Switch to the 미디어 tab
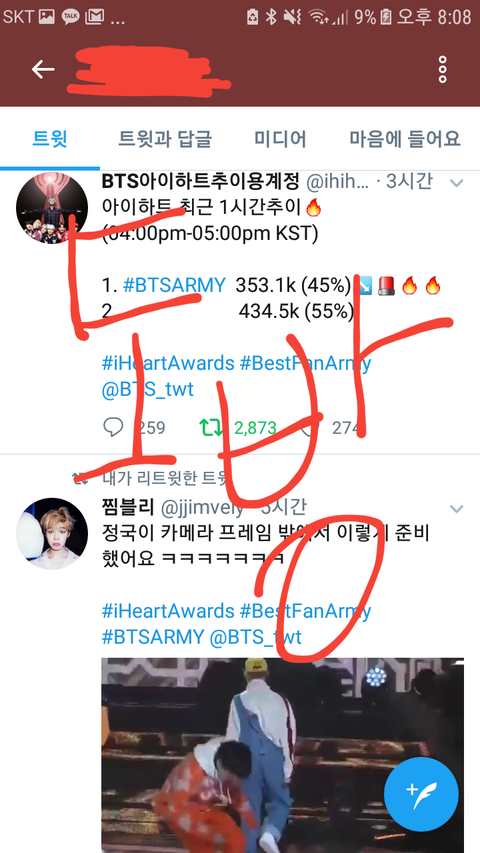480x853 pixels. click(x=280, y=139)
